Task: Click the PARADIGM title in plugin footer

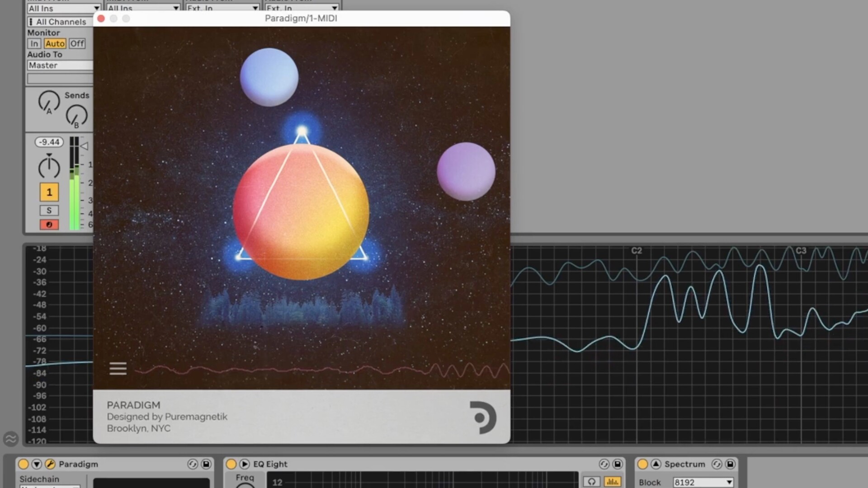Action: pos(133,405)
